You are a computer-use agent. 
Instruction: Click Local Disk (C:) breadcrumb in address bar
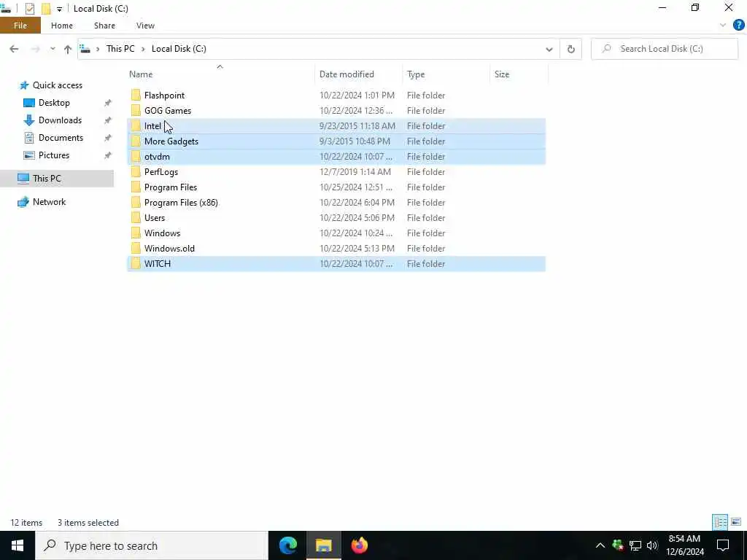click(179, 49)
